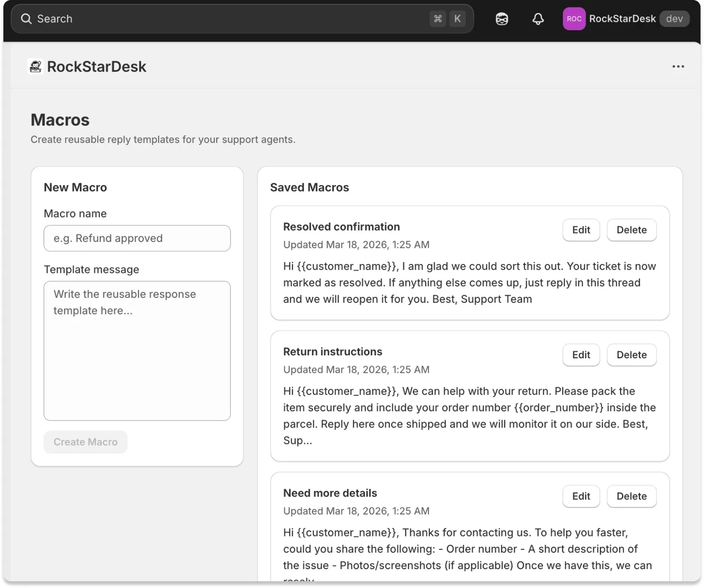Edit the Return instructions macro
The width and height of the screenshot is (704, 588).
coord(581,355)
